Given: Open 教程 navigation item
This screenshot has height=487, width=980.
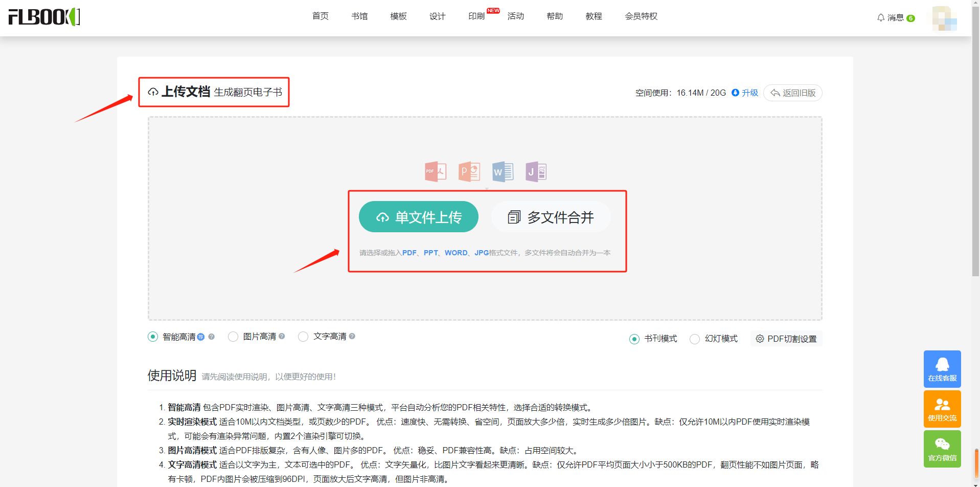Looking at the screenshot, I should coord(594,16).
